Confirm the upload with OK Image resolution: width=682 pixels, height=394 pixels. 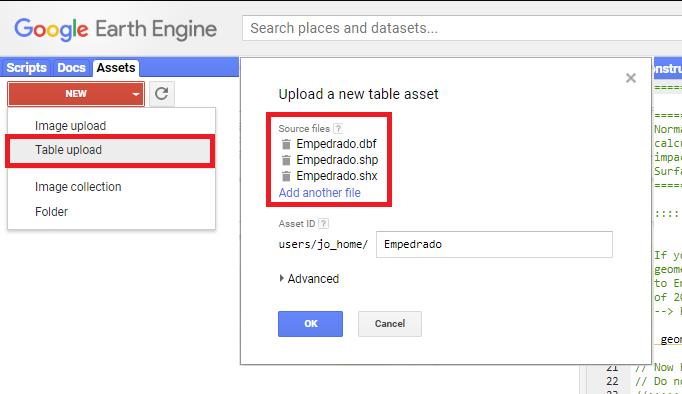pyautogui.click(x=311, y=324)
